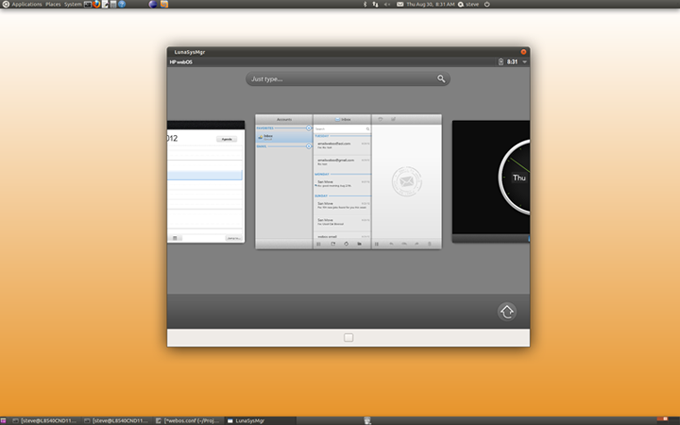Expand the webOS system menu arrow
This screenshot has height=425, width=680.
point(524,62)
